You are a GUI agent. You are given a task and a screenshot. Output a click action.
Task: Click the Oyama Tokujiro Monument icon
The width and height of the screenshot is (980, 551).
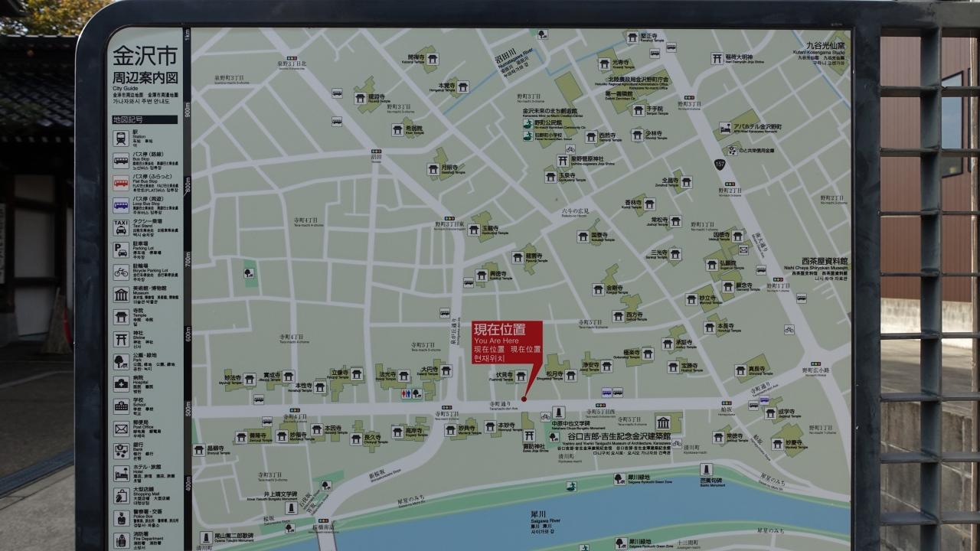pos(205,537)
